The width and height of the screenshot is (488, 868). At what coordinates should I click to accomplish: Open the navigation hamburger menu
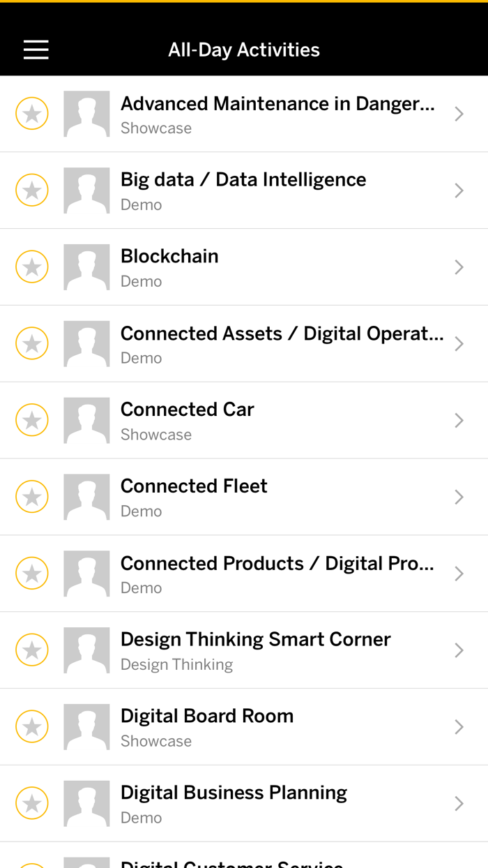coord(36,50)
